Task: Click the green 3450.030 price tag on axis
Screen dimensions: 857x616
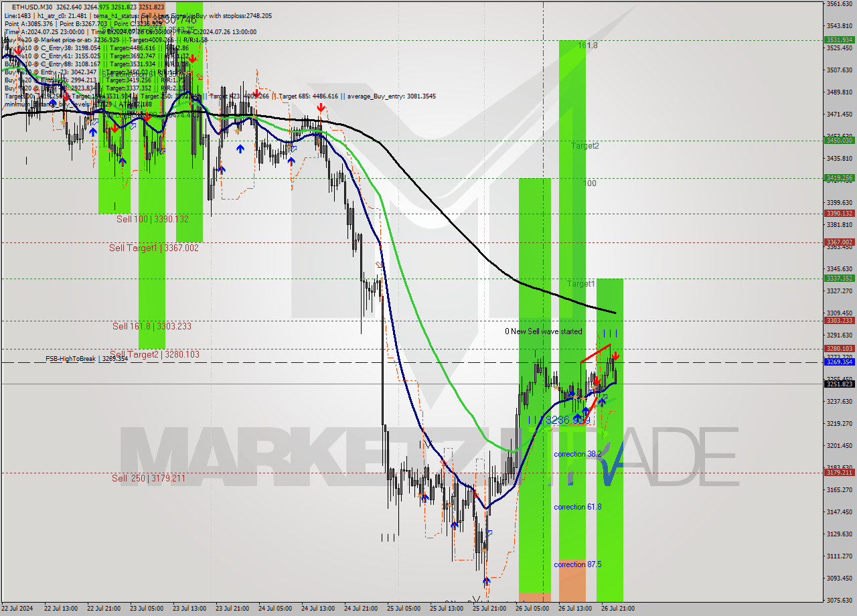Action: click(839, 140)
